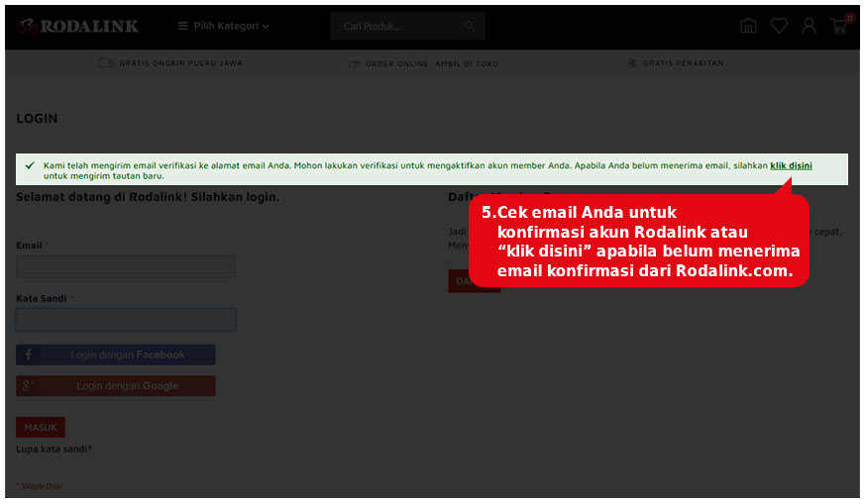The image size is (865, 504).
Task: Expand the Pilih Kategori dropdown
Action: (224, 26)
